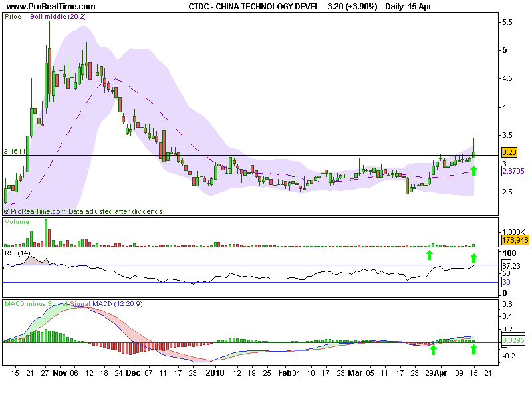532x399 pixels.
Task: Click the 27 date label before Nov
Action: pyautogui.click(x=45, y=373)
